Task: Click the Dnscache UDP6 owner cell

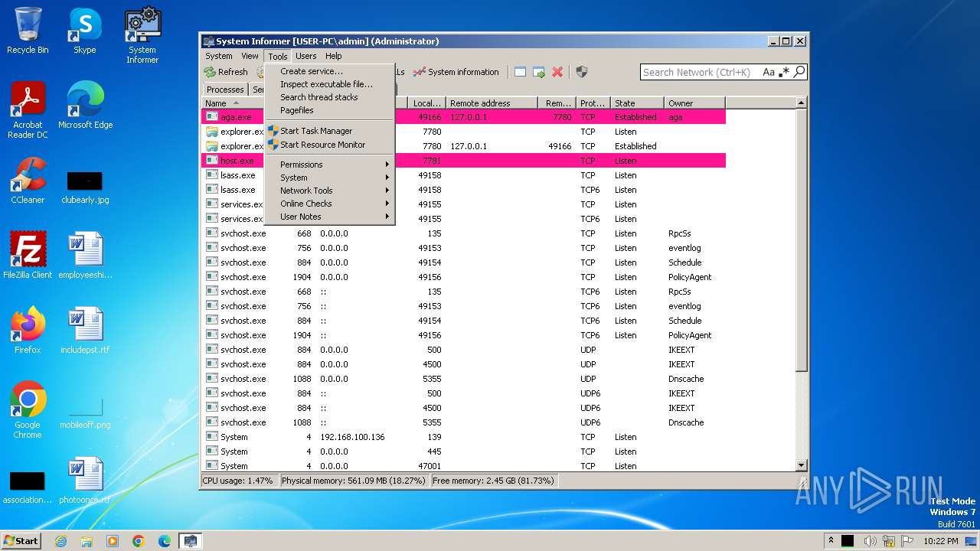Action: pyautogui.click(x=686, y=422)
